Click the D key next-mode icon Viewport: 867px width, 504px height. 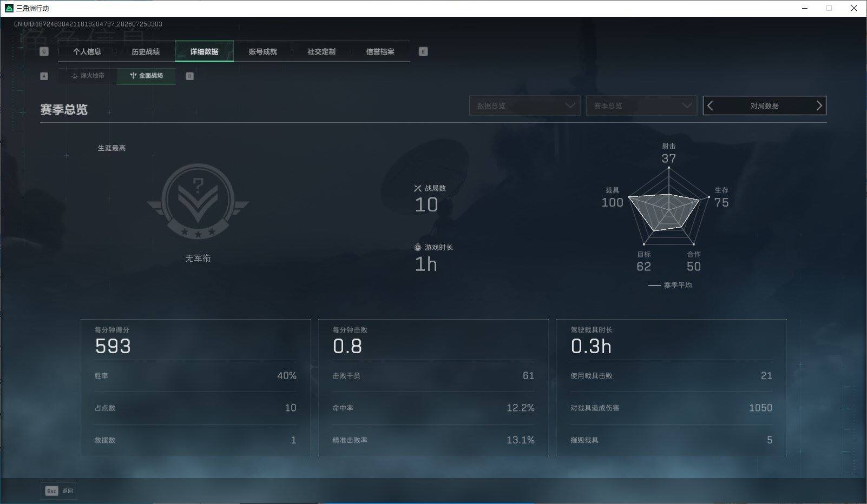click(x=189, y=76)
